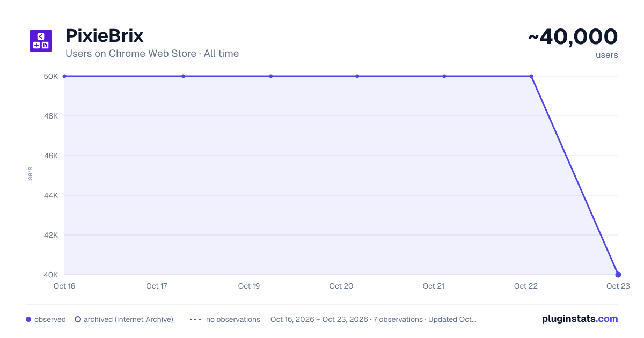644x338 pixels.
Task: Click the dashed no observations legend marker
Action: (x=195, y=319)
